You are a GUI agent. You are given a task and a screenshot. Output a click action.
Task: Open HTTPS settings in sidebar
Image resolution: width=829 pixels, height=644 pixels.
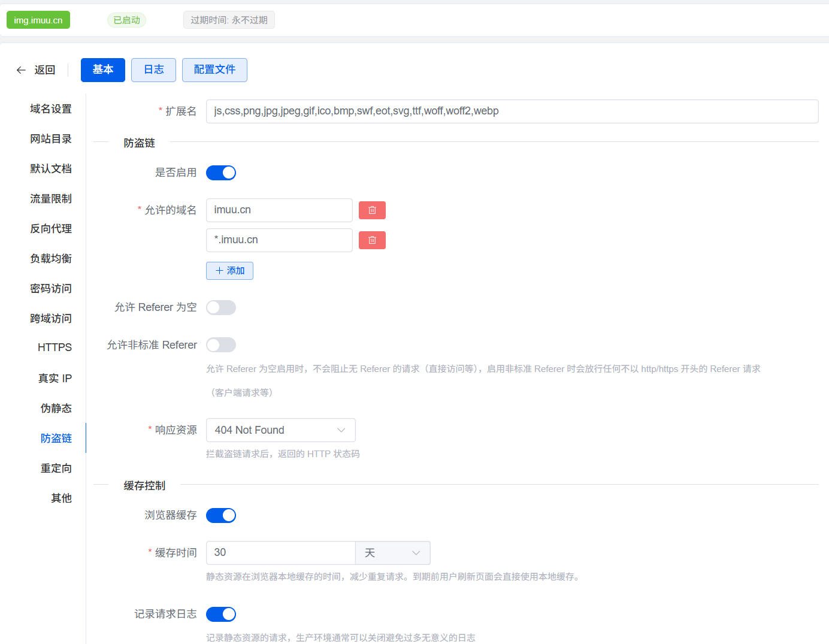coord(55,347)
